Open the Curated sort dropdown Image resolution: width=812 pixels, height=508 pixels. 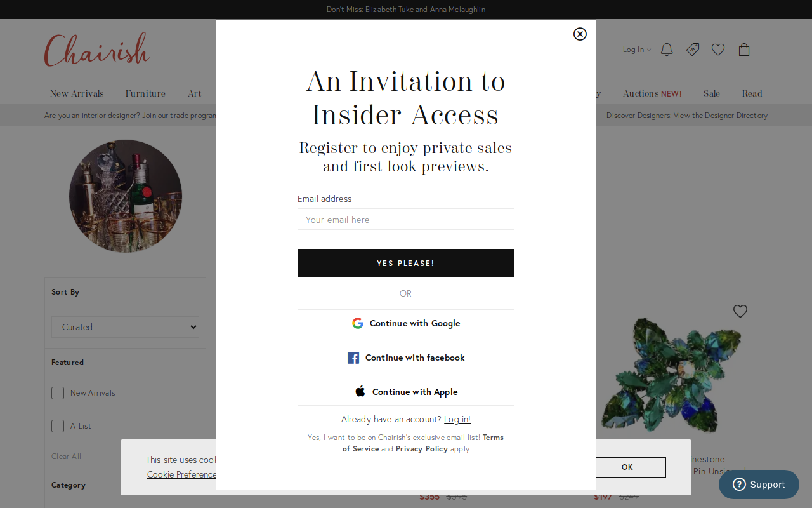coord(125,327)
